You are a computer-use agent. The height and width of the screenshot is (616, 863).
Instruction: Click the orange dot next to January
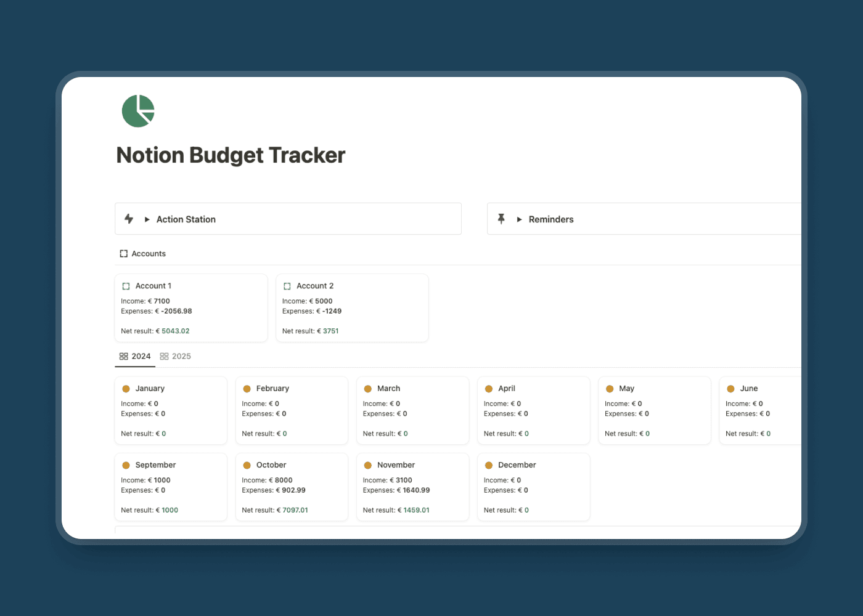coord(126,389)
